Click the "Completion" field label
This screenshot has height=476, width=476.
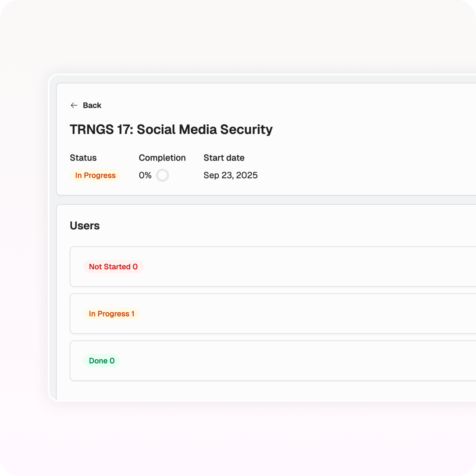coord(162,158)
